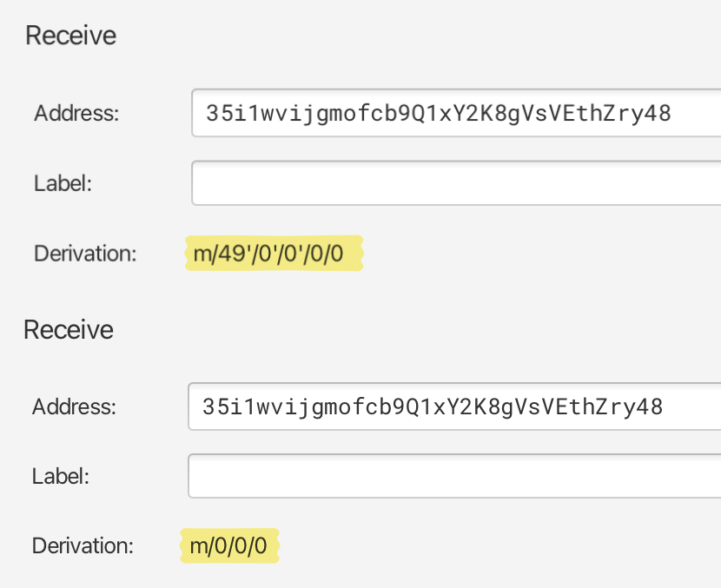Image resolution: width=721 pixels, height=588 pixels.
Task: Click the second Receive section heading
Action: (69, 330)
